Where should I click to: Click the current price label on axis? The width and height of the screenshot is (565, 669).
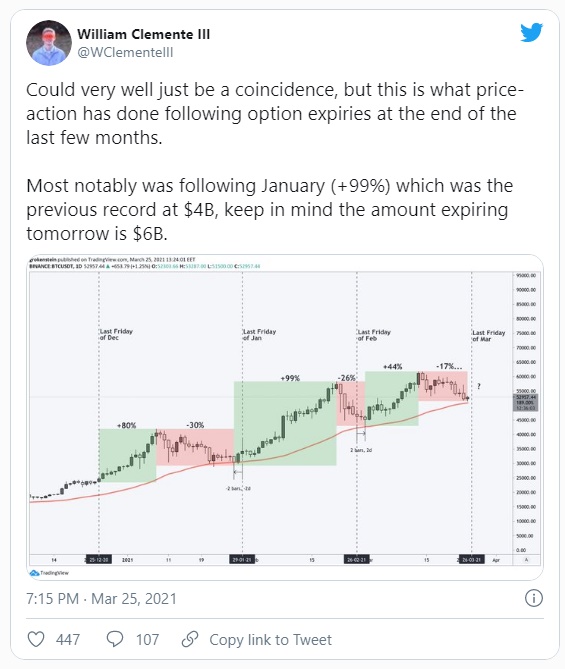point(526,402)
